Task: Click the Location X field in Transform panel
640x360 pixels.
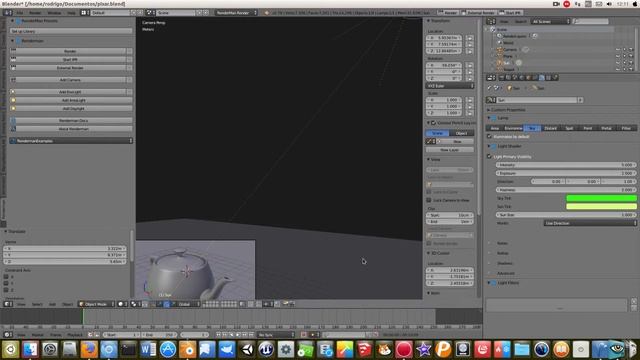Action: pyautogui.click(x=444, y=38)
